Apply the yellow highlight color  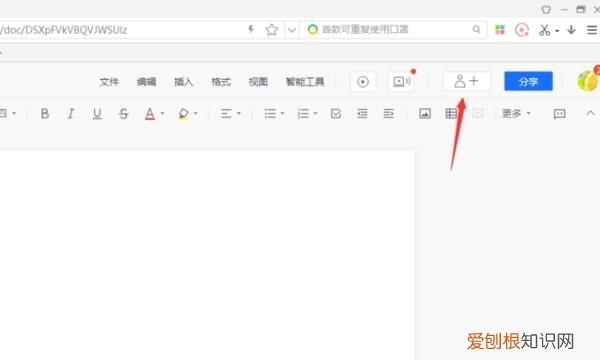pos(183,114)
